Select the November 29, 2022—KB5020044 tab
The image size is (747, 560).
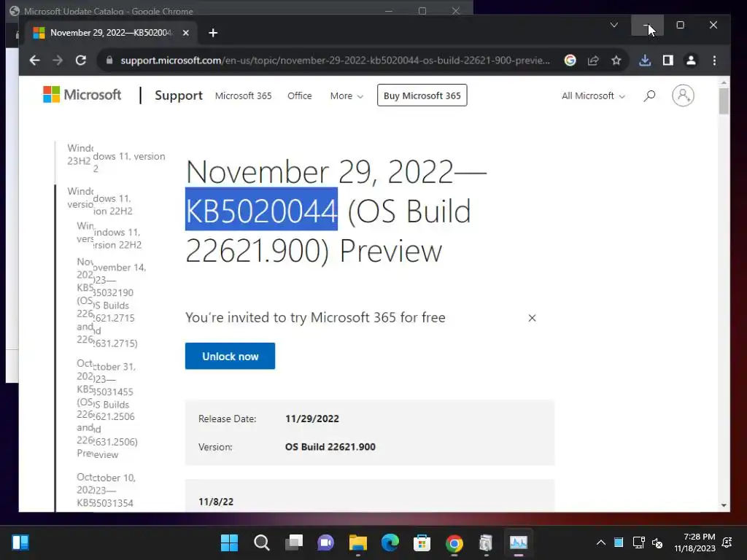(111, 33)
